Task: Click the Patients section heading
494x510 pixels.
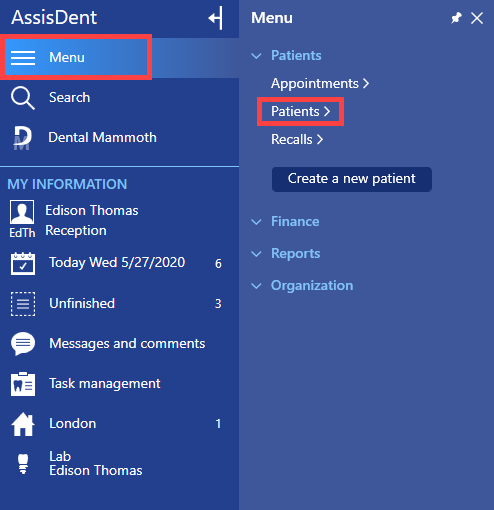Action: 296,55
